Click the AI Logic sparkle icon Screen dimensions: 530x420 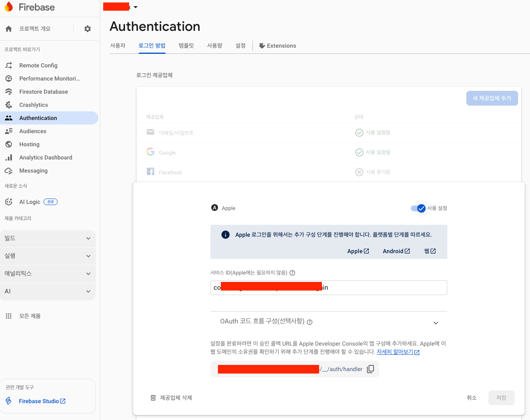coord(9,202)
